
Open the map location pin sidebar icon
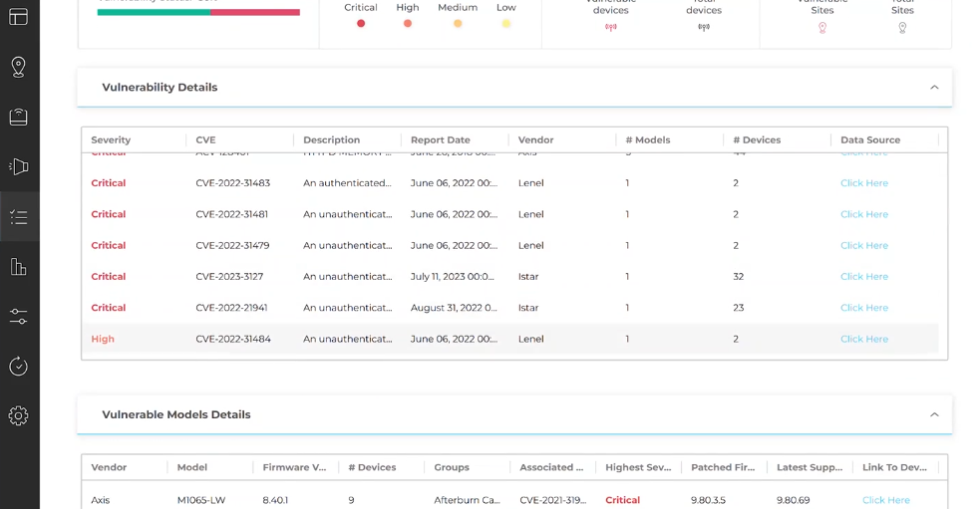19,67
